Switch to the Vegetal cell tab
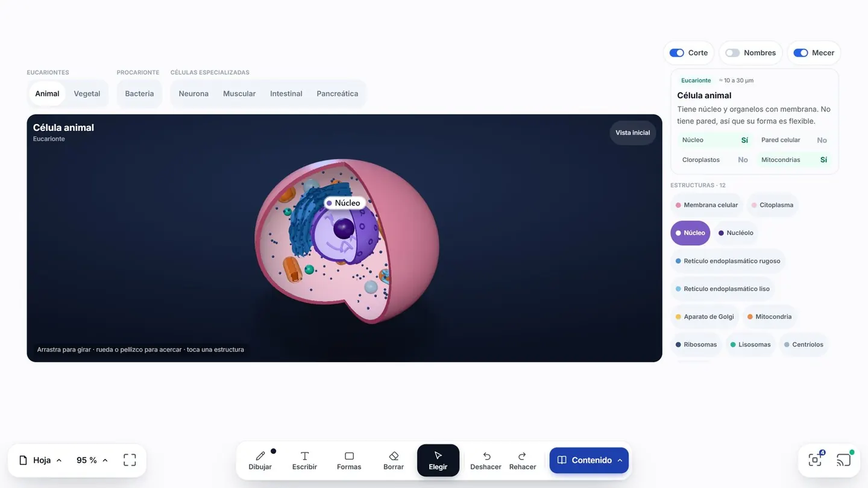This screenshot has height=488, width=868. coord(87,93)
